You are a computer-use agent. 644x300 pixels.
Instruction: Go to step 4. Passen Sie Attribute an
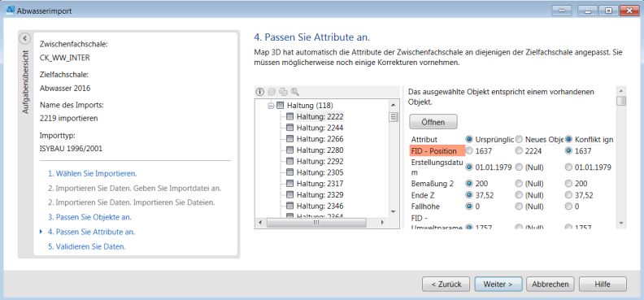pos(91,232)
